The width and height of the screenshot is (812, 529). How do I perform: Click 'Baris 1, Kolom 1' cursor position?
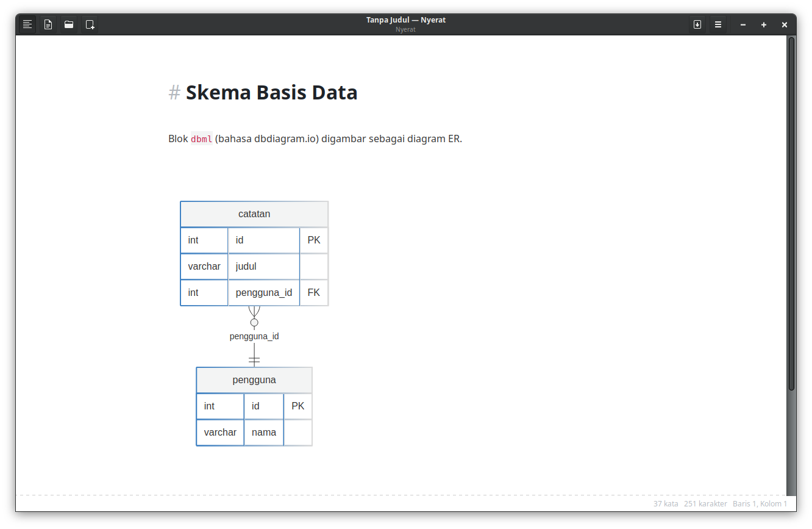click(760, 504)
